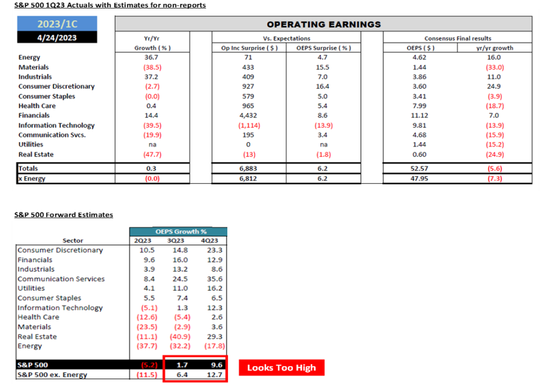Select S&P 500 4Q23 value 9.6
Screen dimensions: 549x392
[x=217, y=365]
